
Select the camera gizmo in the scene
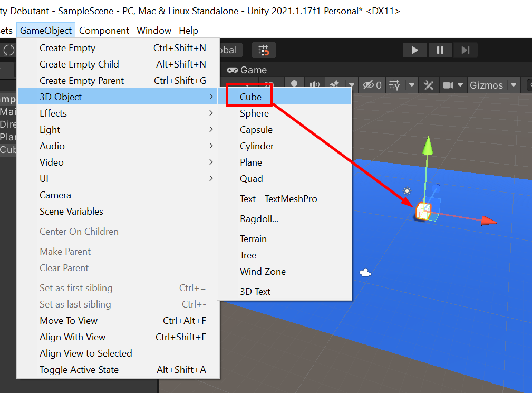tap(365, 272)
